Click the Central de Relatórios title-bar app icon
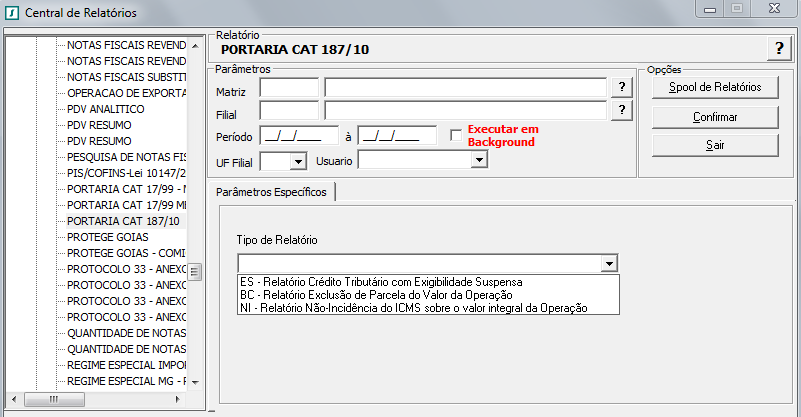 click(x=12, y=12)
